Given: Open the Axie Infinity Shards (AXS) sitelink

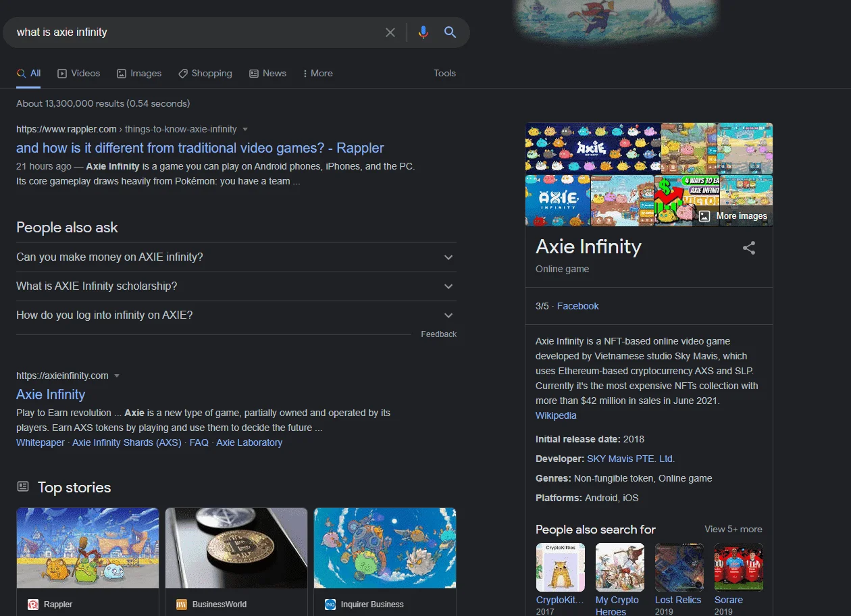Looking at the screenshot, I should click(127, 443).
